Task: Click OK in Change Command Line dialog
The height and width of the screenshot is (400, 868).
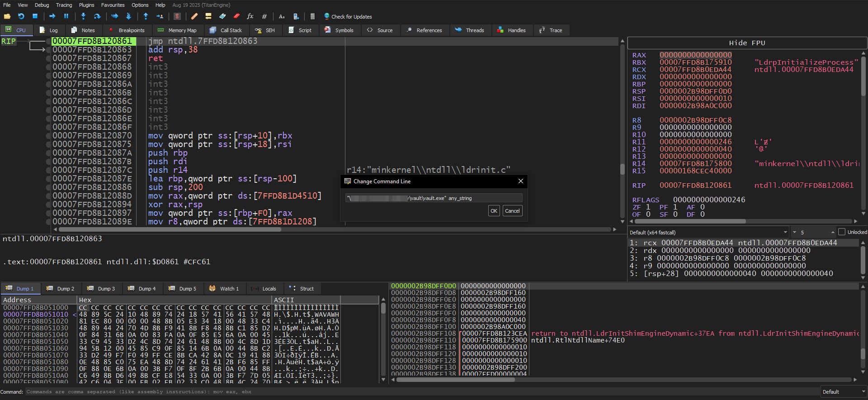Action: 494,211
